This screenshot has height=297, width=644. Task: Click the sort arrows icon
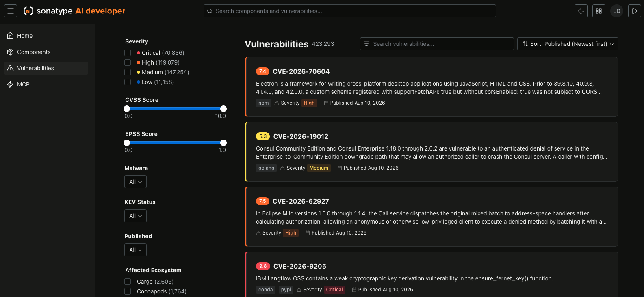(x=525, y=44)
